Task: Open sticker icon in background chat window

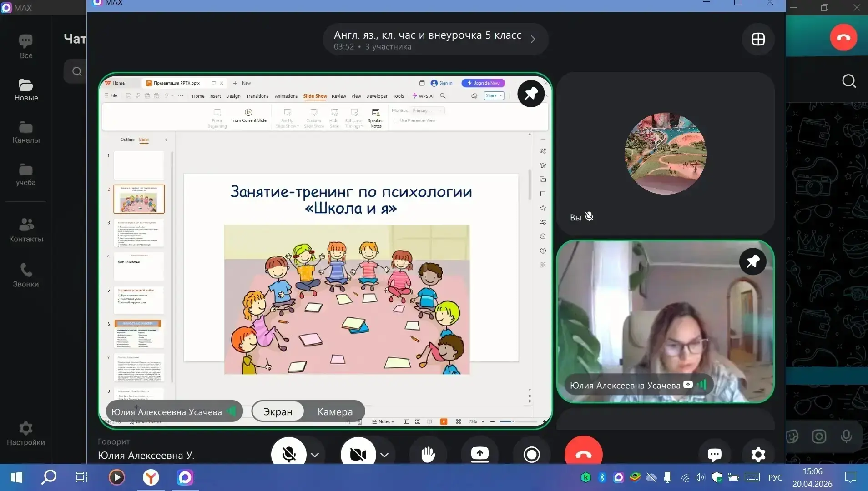Action: pyautogui.click(x=792, y=436)
